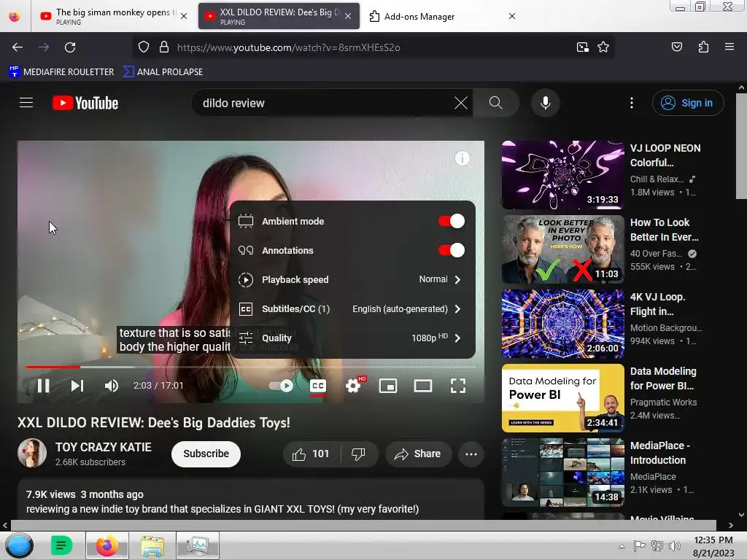Turn off subtitles CC button
The image size is (747, 560).
pyautogui.click(x=318, y=386)
